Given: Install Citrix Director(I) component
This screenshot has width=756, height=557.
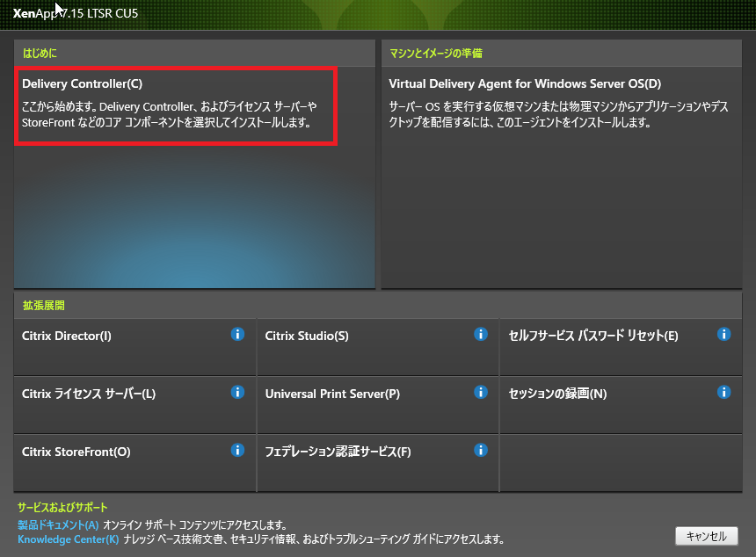Looking at the screenshot, I should coord(67,336).
